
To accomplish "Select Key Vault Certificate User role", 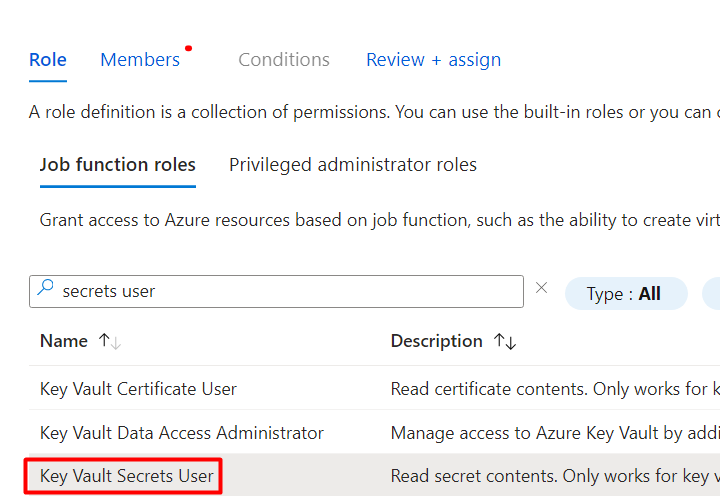I will point(138,389).
